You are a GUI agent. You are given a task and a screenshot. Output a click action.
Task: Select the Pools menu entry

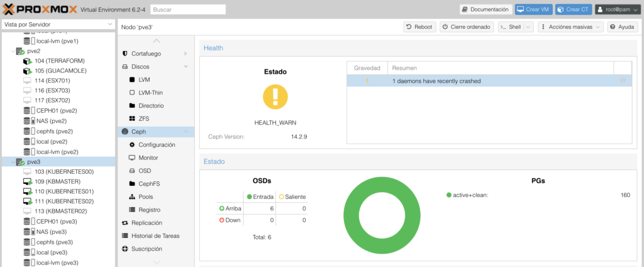point(156,196)
